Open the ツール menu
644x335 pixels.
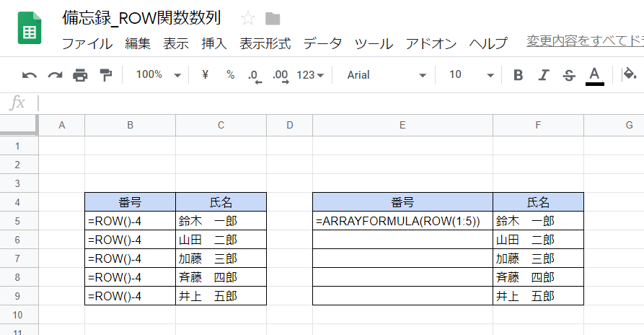click(x=374, y=43)
